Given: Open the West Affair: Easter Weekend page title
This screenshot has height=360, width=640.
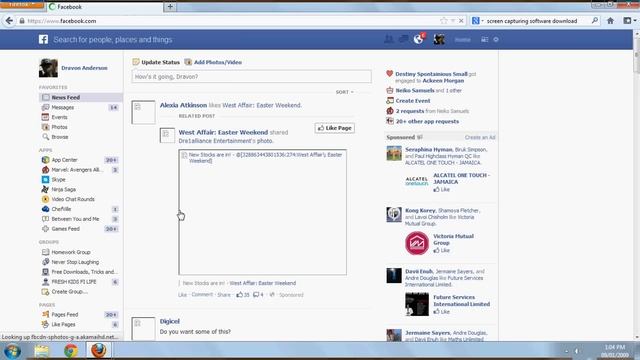Looking at the screenshot, I should (223, 132).
